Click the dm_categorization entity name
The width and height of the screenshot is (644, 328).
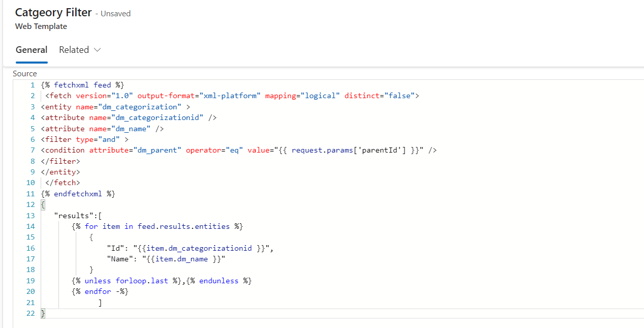pos(140,106)
